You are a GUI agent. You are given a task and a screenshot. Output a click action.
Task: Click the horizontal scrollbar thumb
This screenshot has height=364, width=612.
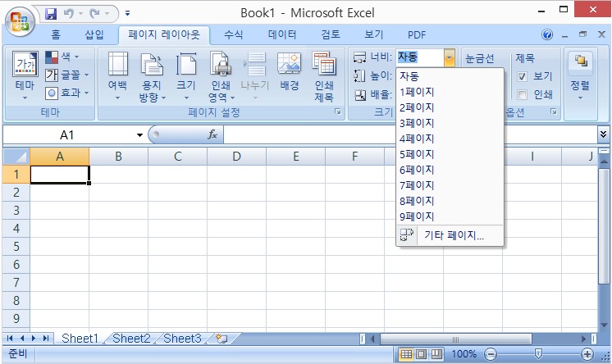pos(456,339)
